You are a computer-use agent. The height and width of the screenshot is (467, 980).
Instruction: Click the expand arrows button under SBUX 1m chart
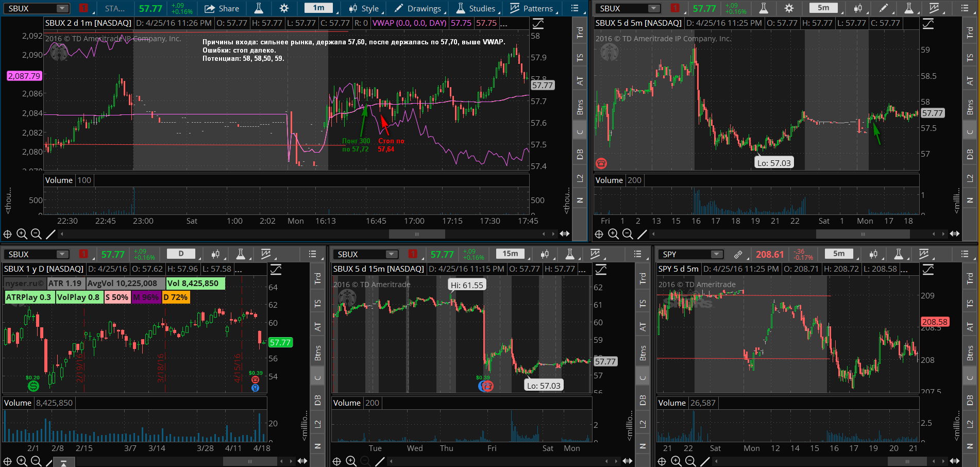tap(565, 234)
